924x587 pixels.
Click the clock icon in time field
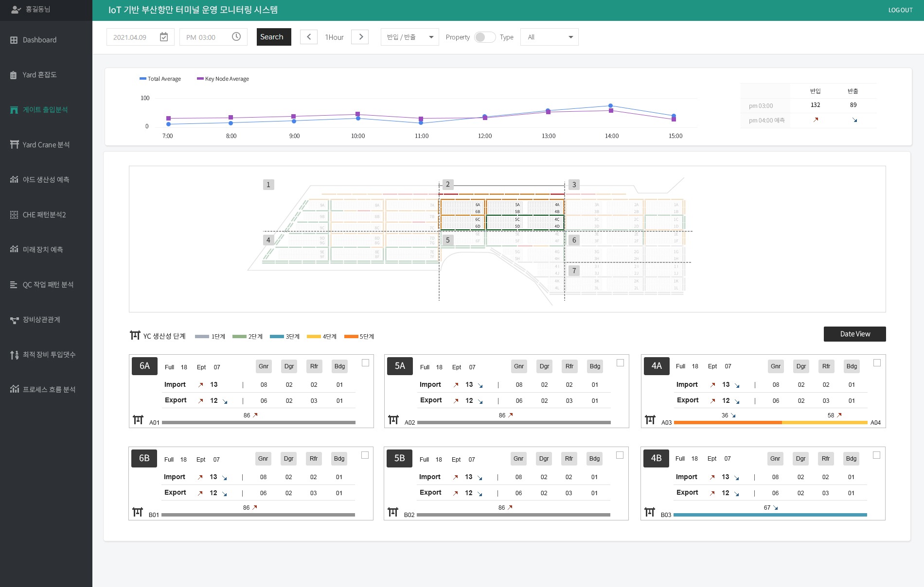236,37
